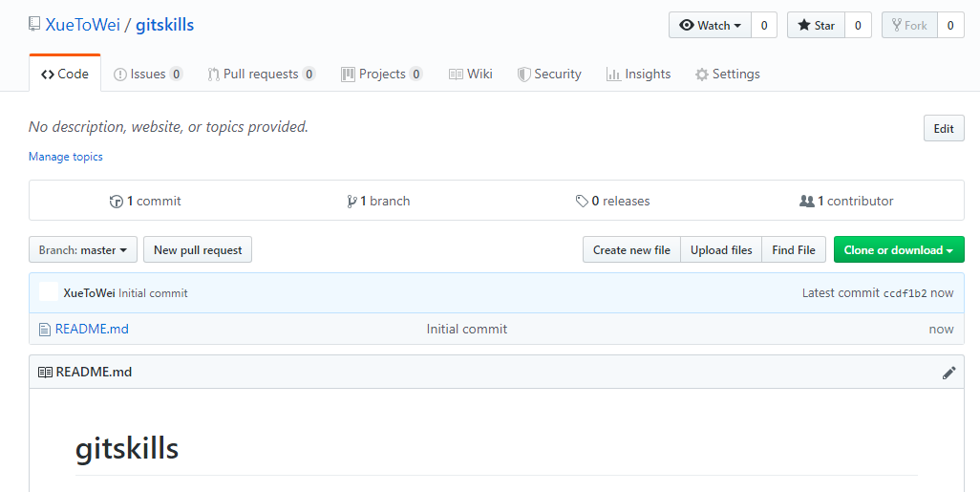This screenshot has width=980, height=492.
Task: Click Create new file button
Action: [x=631, y=250]
